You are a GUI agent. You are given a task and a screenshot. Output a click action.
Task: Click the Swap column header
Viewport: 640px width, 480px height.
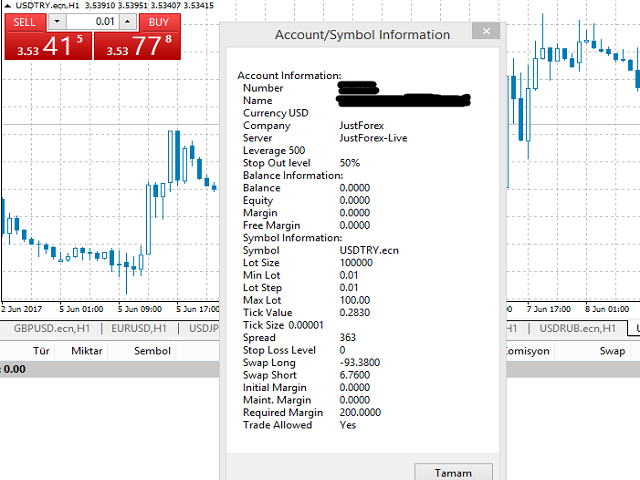[612, 351]
